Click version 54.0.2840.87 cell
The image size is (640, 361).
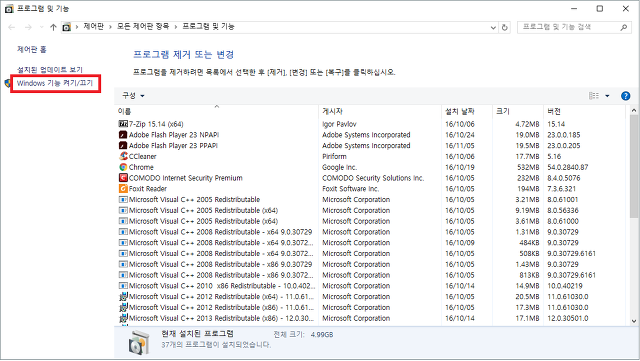pos(568,167)
